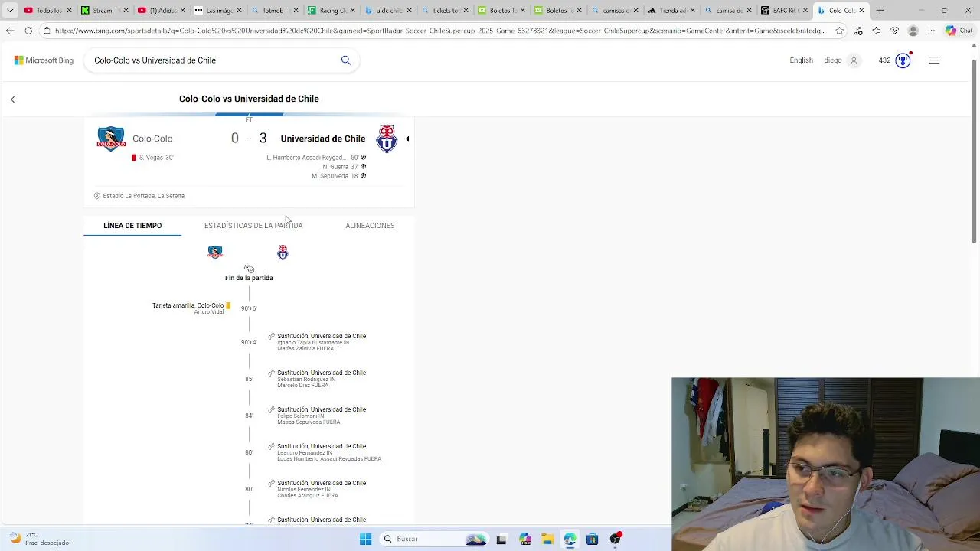Go back using the page back arrow
Viewport: 980px width, 551px height.
click(x=13, y=99)
